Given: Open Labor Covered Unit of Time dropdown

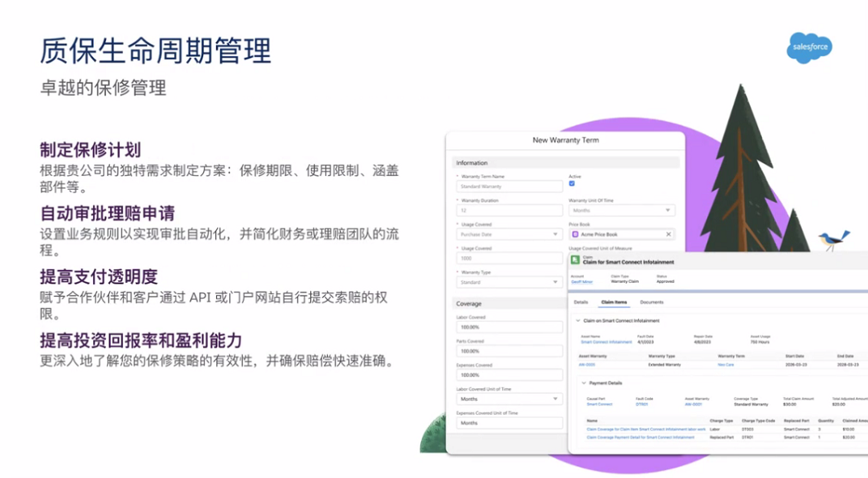Looking at the screenshot, I should click(509, 399).
